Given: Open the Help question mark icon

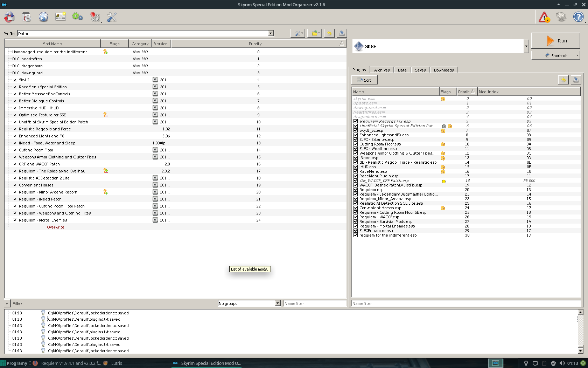Looking at the screenshot, I should [578, 17].
